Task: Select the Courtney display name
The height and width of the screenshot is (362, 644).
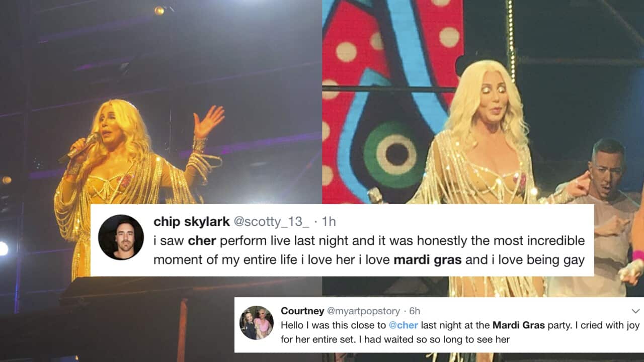Action: click(x=302, y=311)
